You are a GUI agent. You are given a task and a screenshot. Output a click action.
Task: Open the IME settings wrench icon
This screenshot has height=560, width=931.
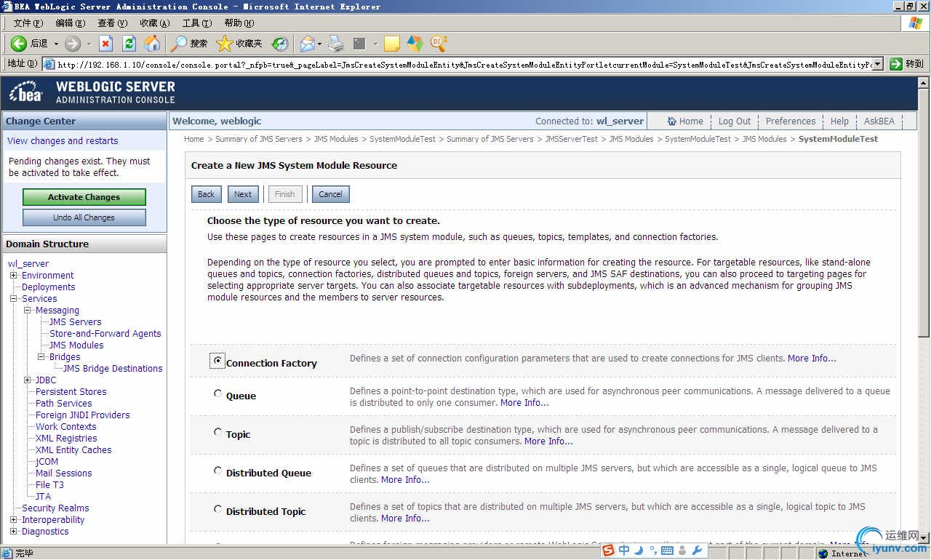tap(697, 551)
